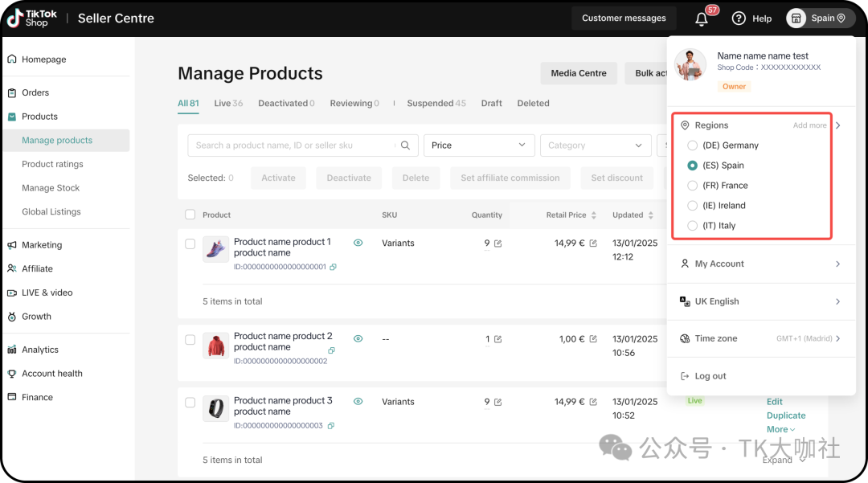Open the Media Centre
The height and width of the screenshot is (483, 868).
coord(579,73)
